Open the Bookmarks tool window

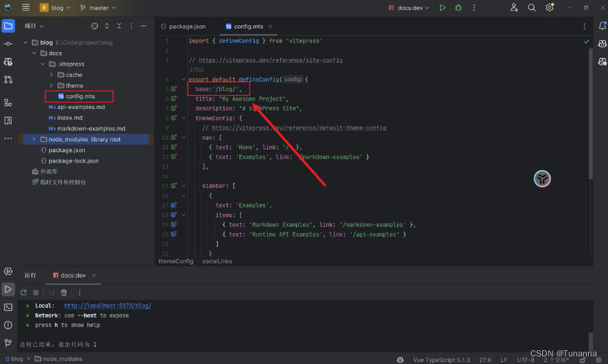pos(8,121)
